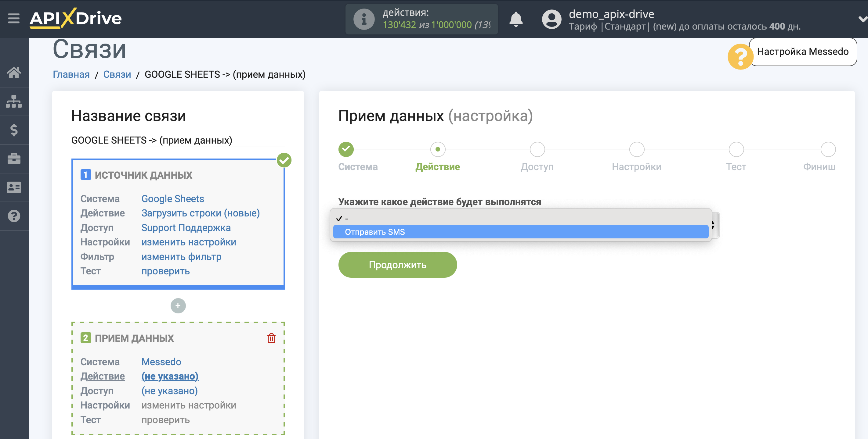The image size is (868, 439).
Task: Click the delete icon on ПРИЕМ ДАННЫХ block
Action: tap(271, 338)
